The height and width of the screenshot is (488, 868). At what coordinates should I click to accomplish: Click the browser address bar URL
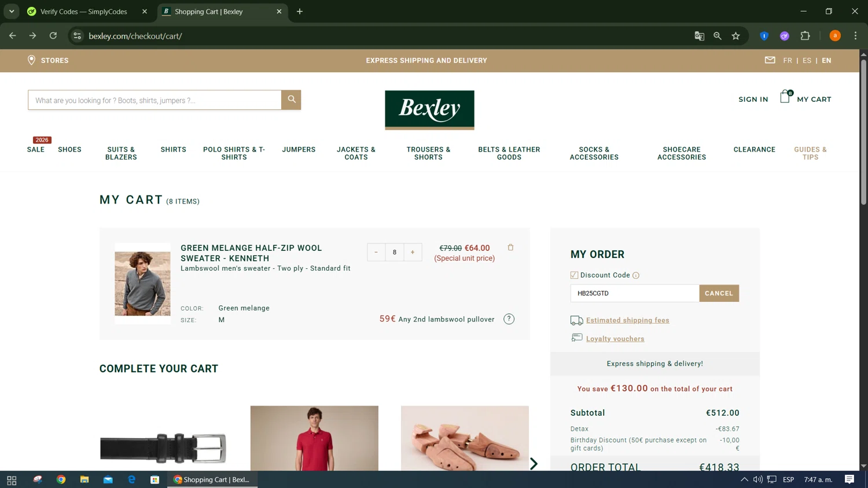pos(135,36)
